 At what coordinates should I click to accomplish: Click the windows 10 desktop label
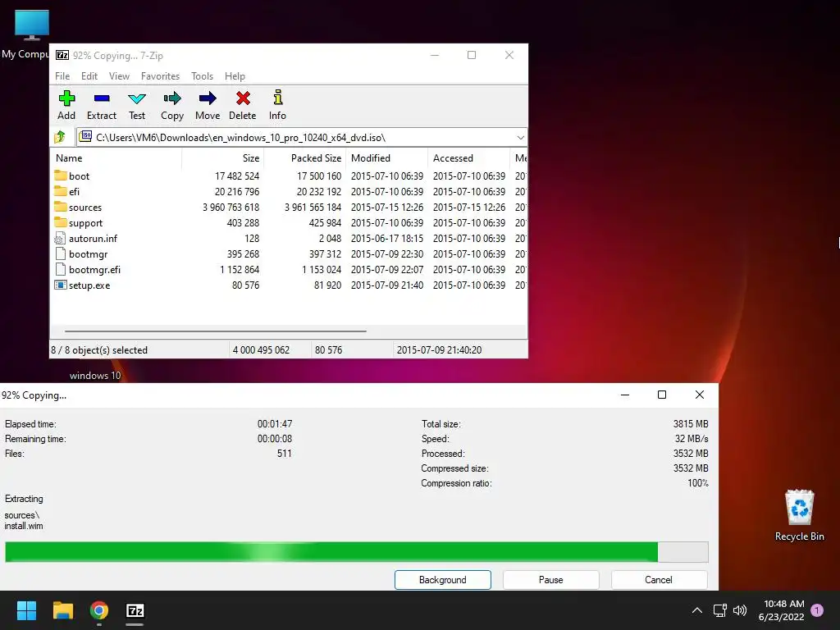click(x=95, y=376)
